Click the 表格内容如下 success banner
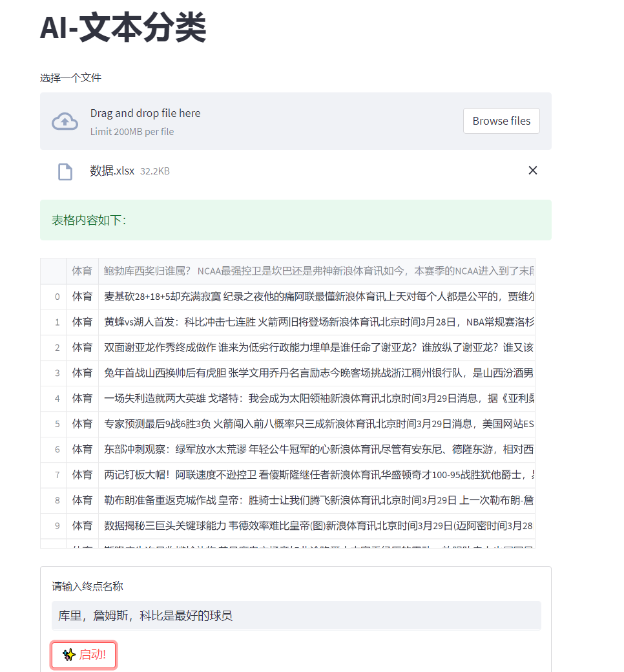624x672 pixels. (x=296, y=220)
